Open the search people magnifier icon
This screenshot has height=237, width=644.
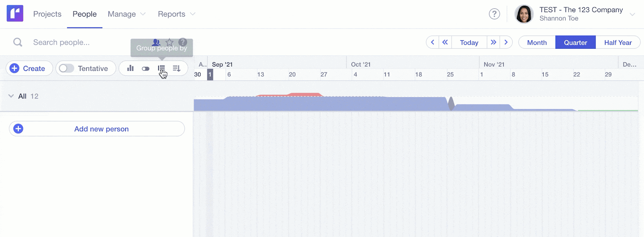click(17, 42)
